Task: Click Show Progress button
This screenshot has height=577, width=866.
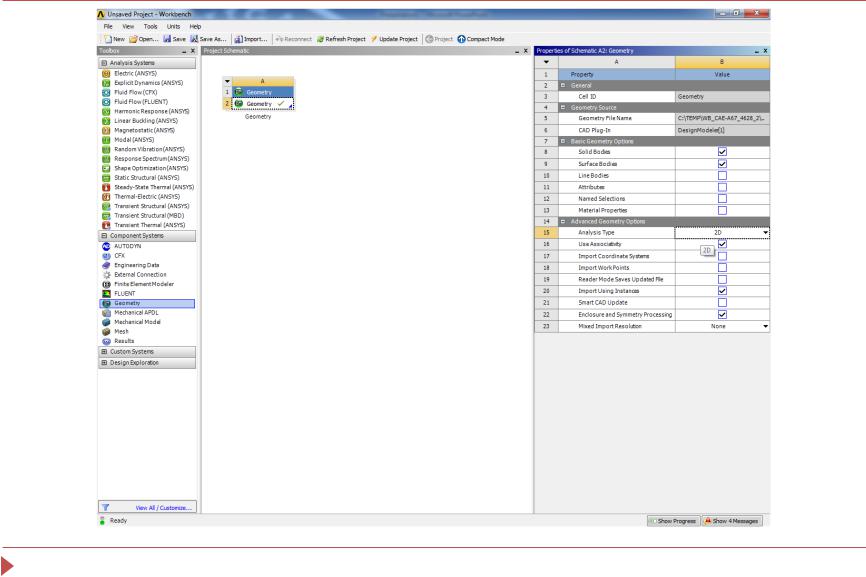Action: [673, 521]
